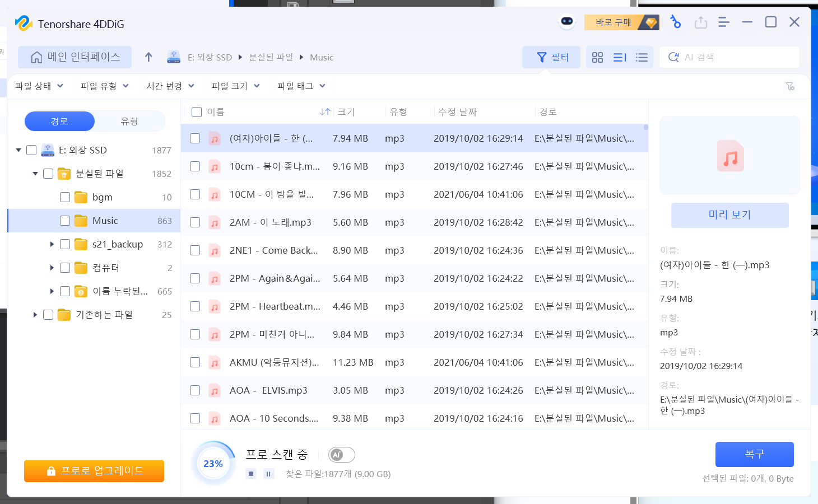Click the music file preview thumbnail
Screen dimensions: 818x504
click(730, 156)
